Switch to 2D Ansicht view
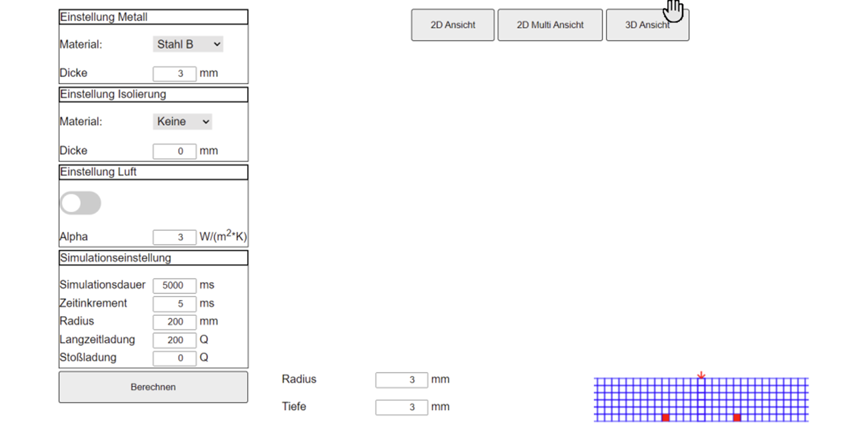This screenshot has height=434, width=868. tap(453, 25)
